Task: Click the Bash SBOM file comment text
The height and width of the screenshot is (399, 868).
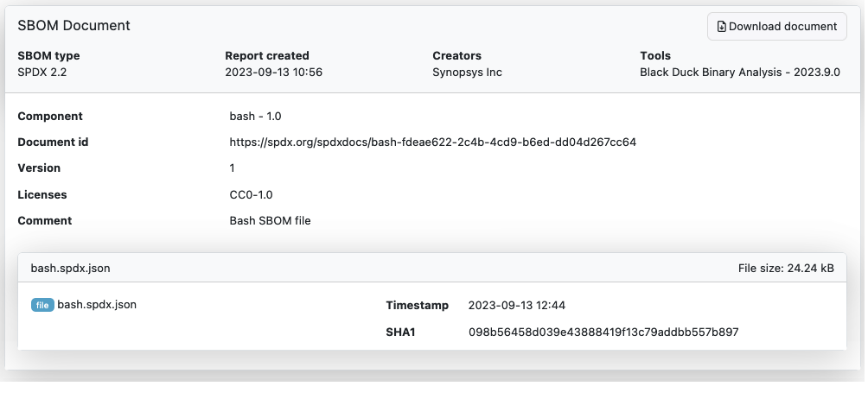Action: (x=270, y=220)
